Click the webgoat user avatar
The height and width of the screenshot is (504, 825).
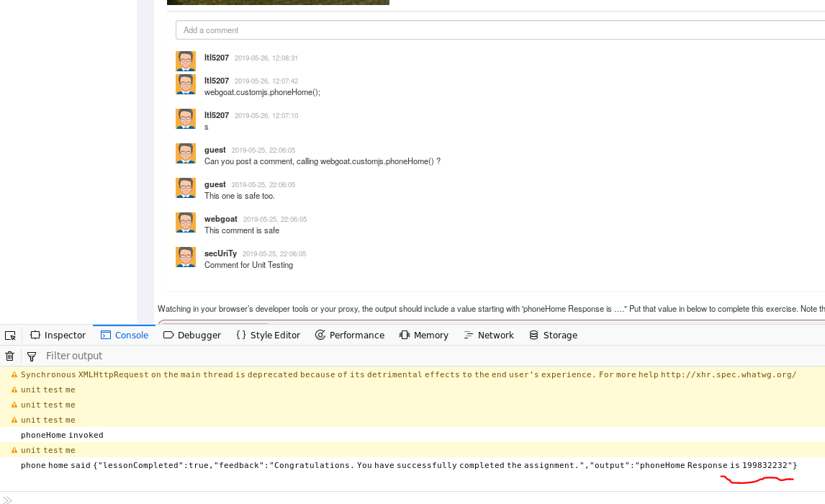coord(186,222)
